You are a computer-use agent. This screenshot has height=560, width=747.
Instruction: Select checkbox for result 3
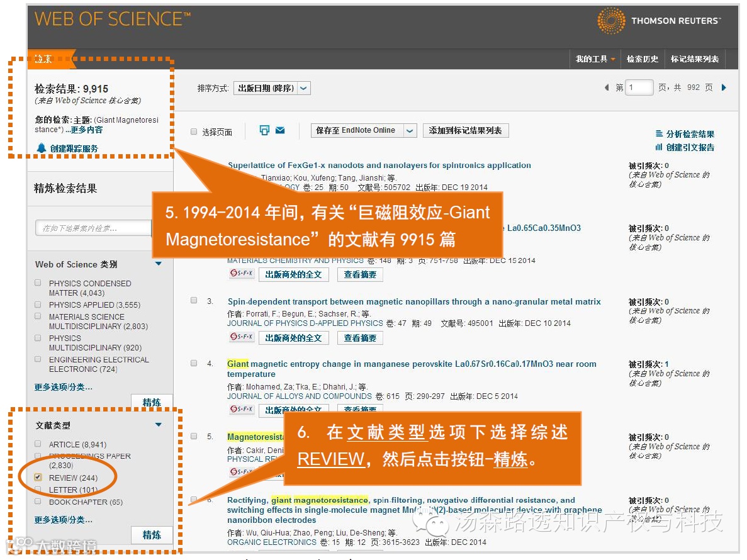pos(194,300)
